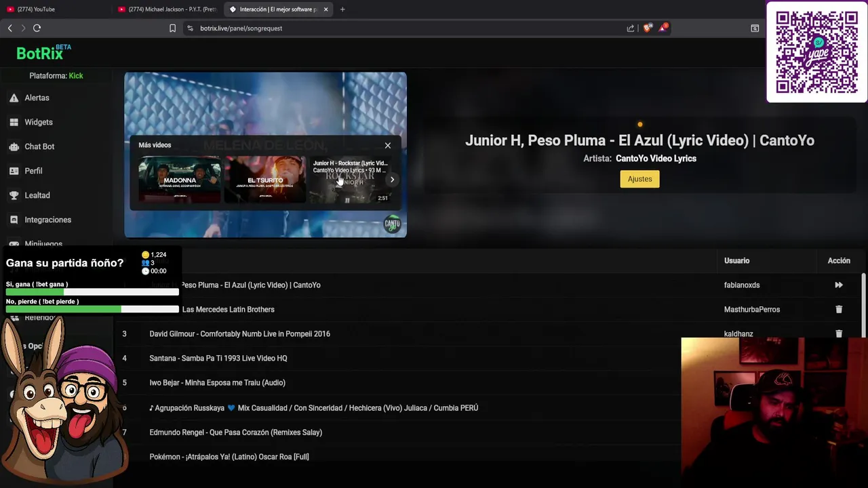This screenshot has height=488, width=868.
Task: Delete the David Gilmour song request
Action: point(839,333)
